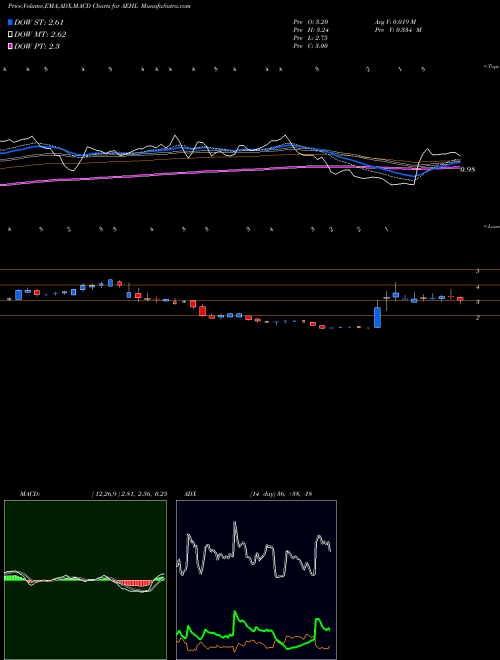
Task: Click the price axis label 2
Action: 477,317
